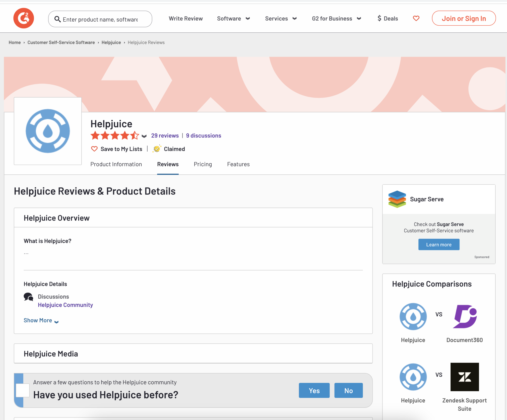507x420 pixels.
Task: Click the Helpjuice Overview section header
Action: click(56, 218)
